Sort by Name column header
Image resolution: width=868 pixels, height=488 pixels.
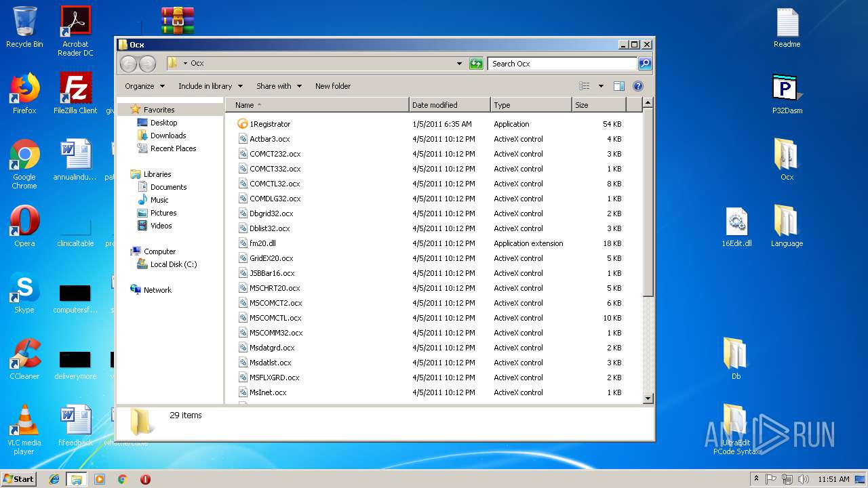(x=317, y=105)
